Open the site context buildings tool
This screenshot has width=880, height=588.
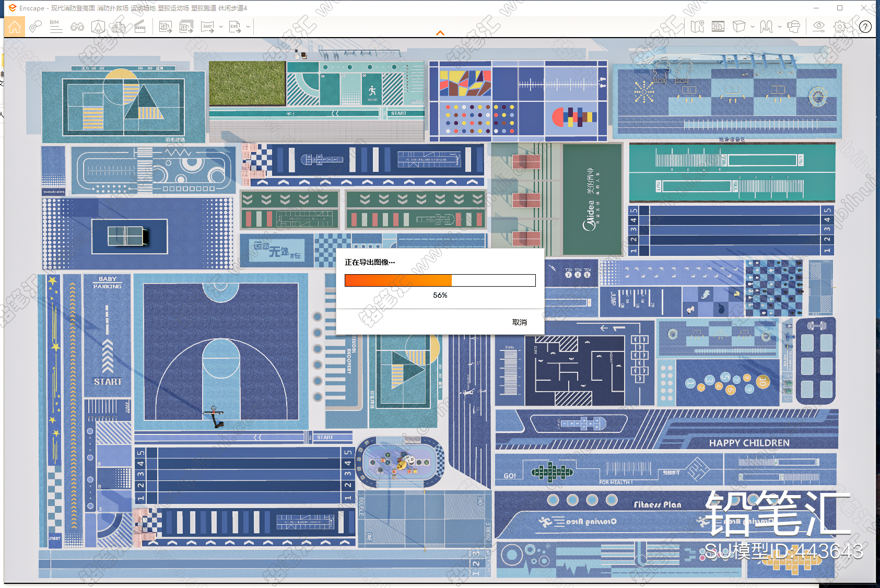[119, 27]
